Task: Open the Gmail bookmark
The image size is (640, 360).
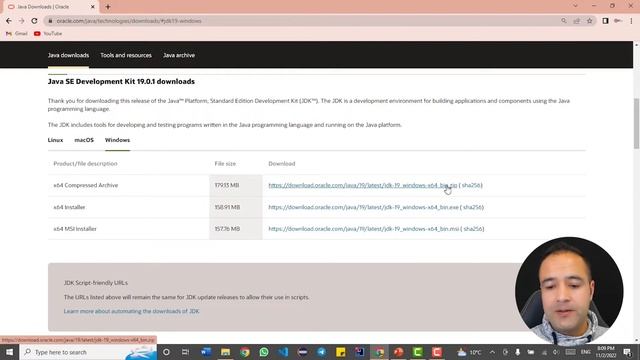Action: tap(17, 33)
